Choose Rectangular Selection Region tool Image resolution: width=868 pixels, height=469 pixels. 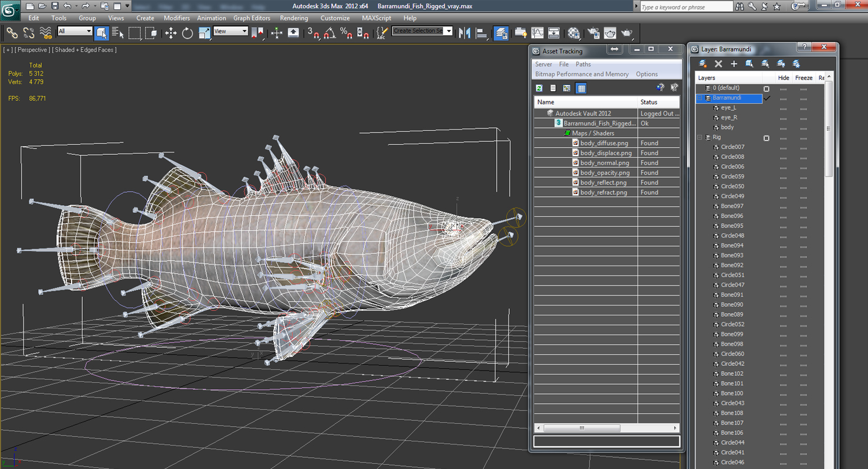click(x=135, y=33)
